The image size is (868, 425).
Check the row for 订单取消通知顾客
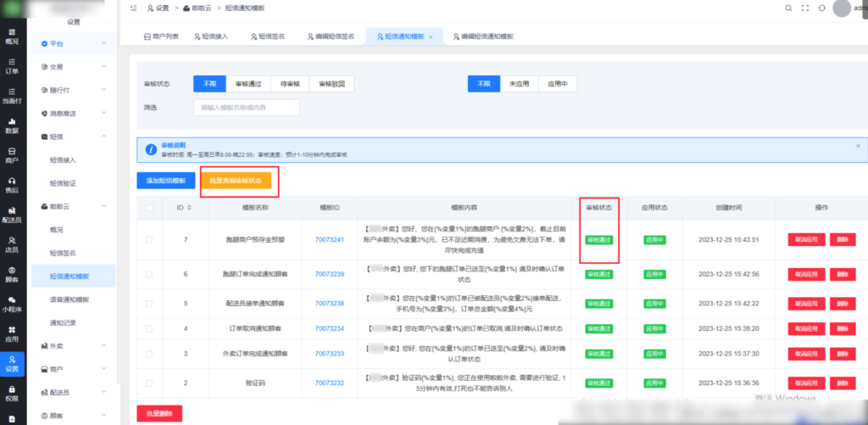pyautogui.click(x=149, y=328)
